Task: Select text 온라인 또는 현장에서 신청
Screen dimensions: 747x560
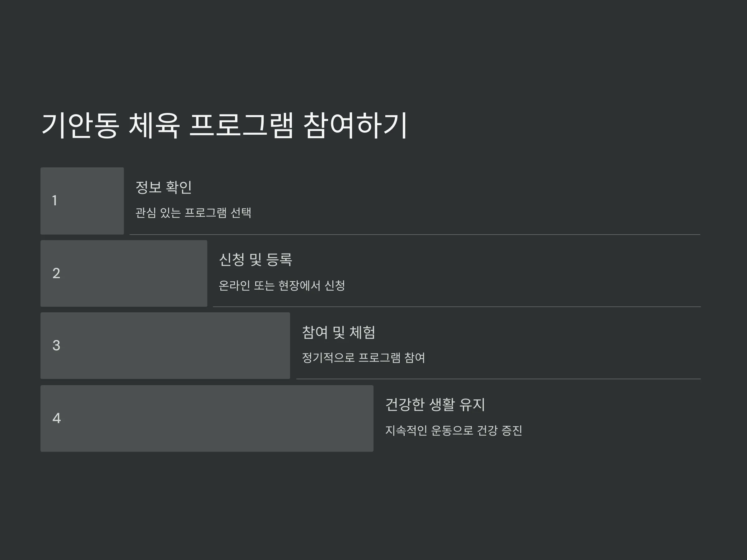Action: pyautogui.click(x=282, y=286)
